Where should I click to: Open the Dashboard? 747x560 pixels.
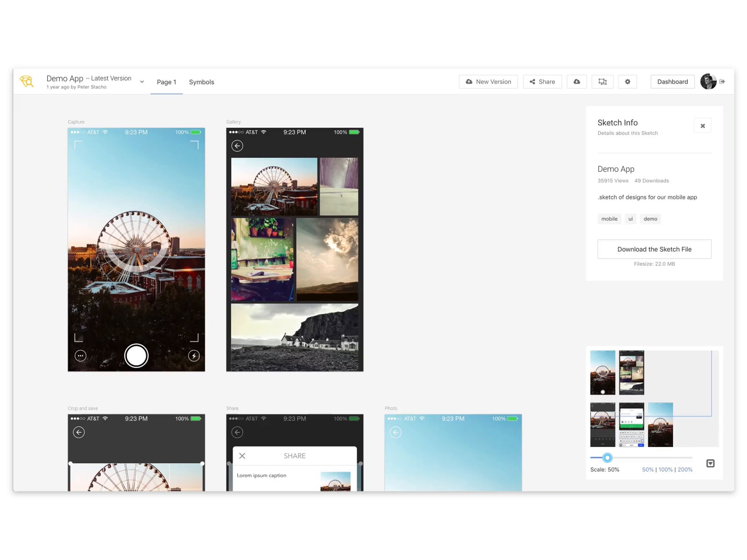point(672,81)
